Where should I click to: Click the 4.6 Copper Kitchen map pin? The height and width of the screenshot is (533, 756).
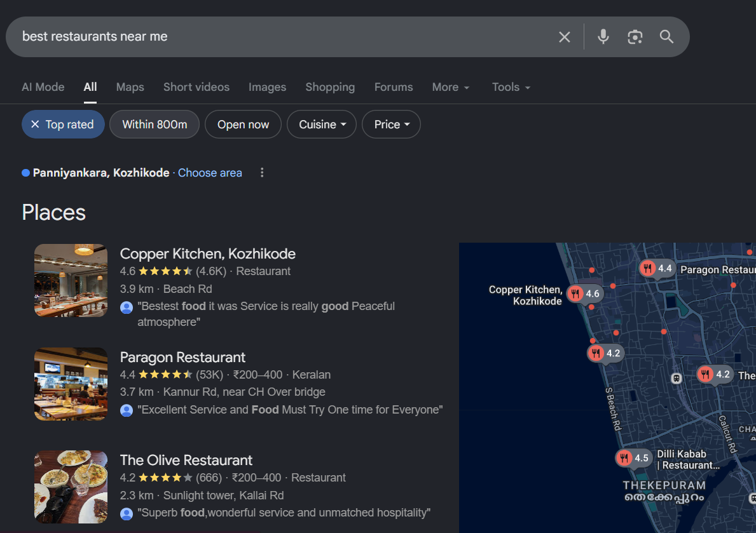click(584, 293)
